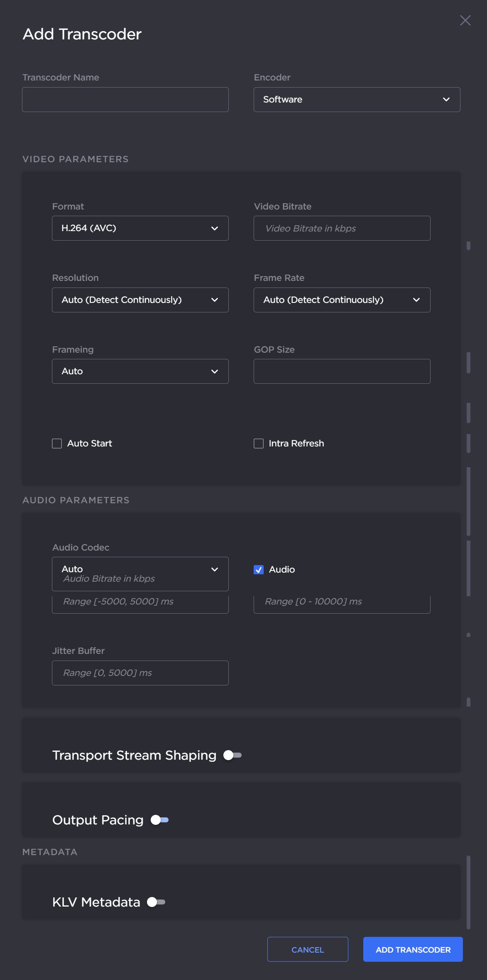Open the Resolution dropdown
487x980 pixels.
(x=140, y=300)
